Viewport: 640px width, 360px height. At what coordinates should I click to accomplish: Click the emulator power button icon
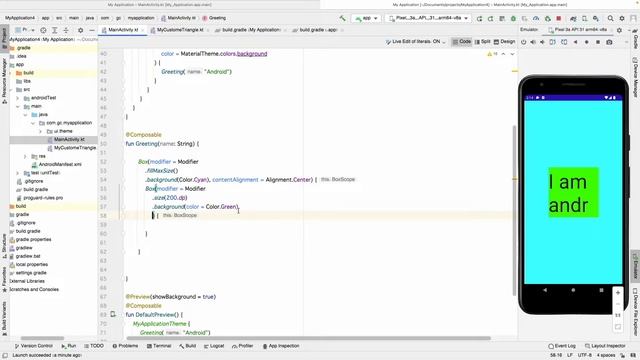(x=523, y=42)
